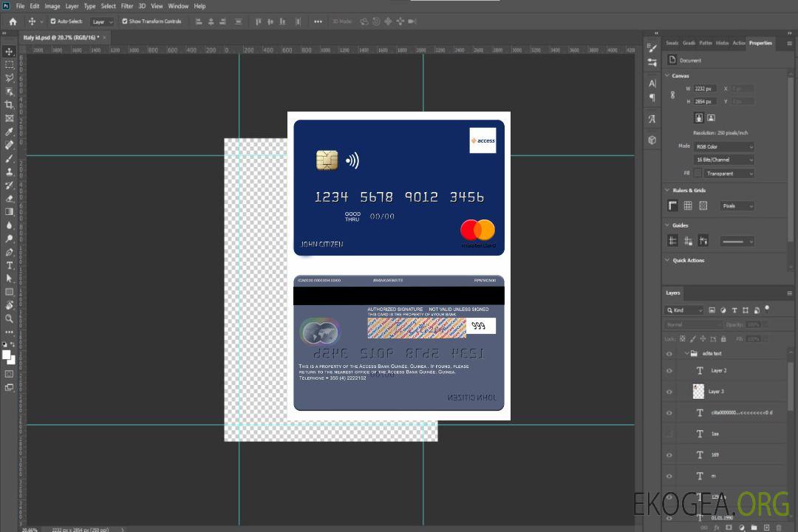Viewport: 798px width, 532px height.
Task: Collapse the Canvas section
Action: 667,75
